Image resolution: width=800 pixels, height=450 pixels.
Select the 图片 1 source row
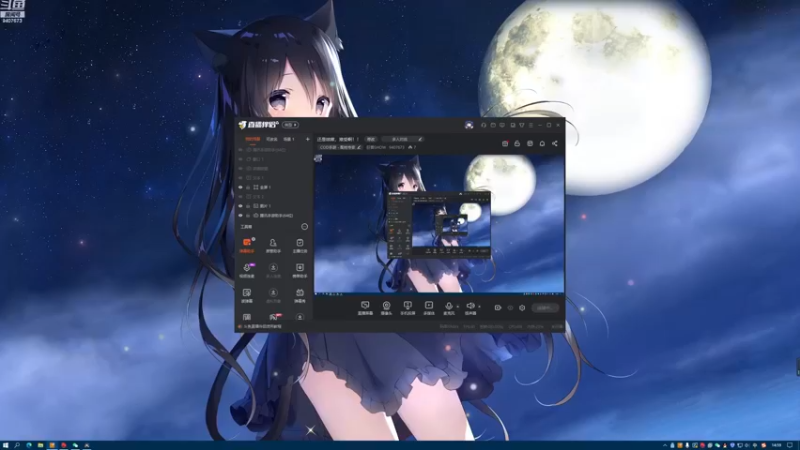[274, 206]
